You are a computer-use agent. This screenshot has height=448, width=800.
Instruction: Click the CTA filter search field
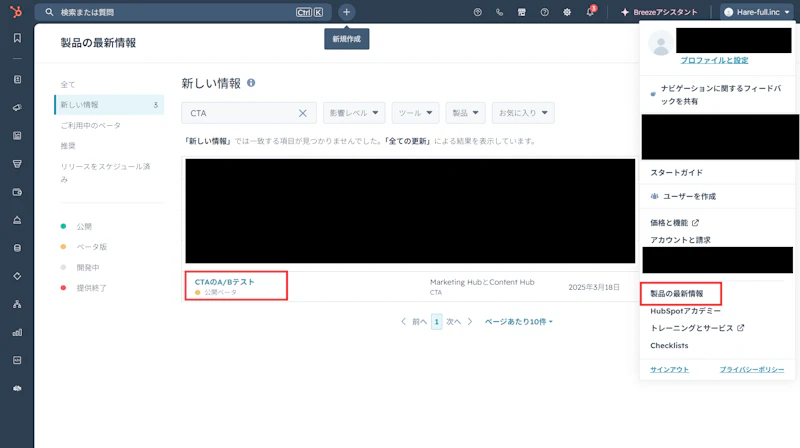pos(248,113)
